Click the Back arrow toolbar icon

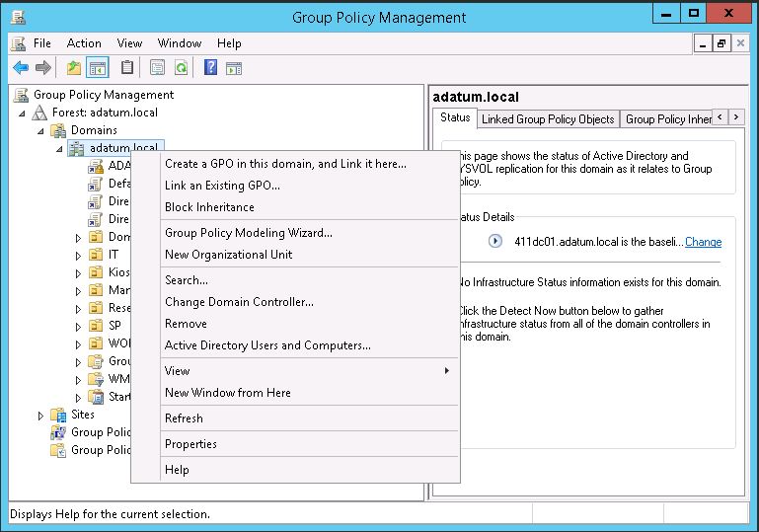[x=21, y=68]
